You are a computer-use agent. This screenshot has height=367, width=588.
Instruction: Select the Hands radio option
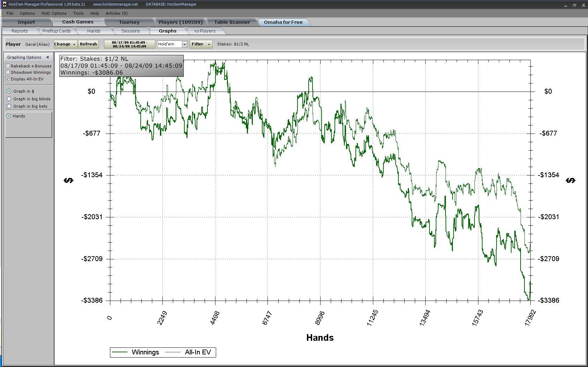tap(9, 116)
